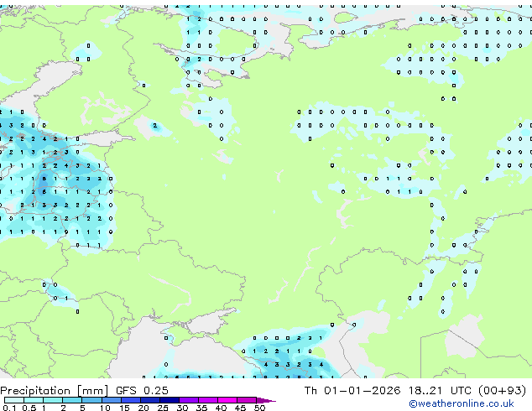Image resolution: width=532 pixels, height=411 pixels.
Task: Click the "15" legend scale label
Action: (124, 408)
